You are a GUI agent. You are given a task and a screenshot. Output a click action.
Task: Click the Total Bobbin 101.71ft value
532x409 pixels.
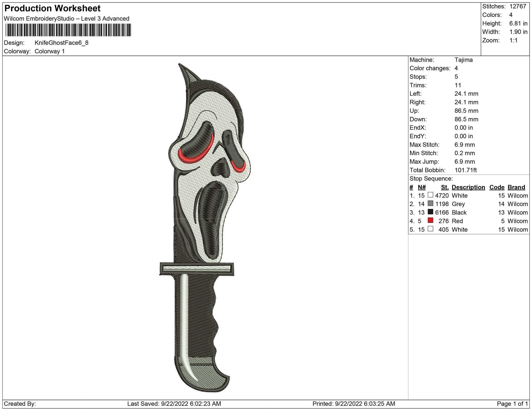pyautogui.click(x=465, y=170)
